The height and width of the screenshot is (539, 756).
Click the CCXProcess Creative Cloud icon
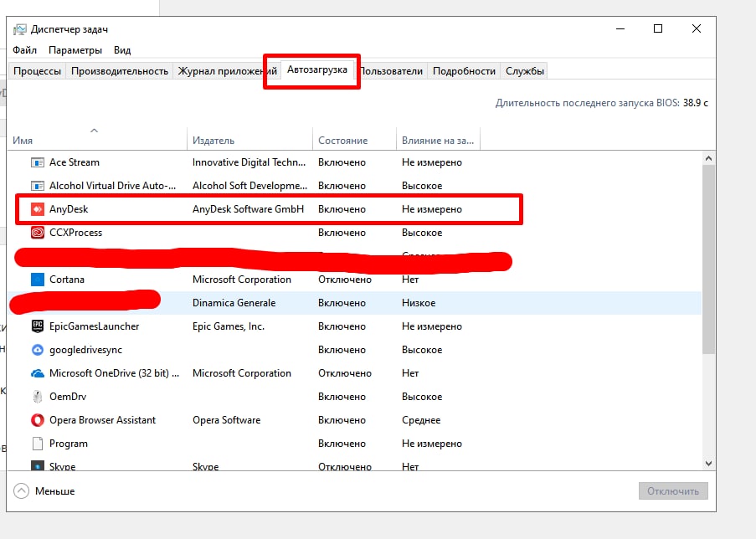tap(37, 233)
